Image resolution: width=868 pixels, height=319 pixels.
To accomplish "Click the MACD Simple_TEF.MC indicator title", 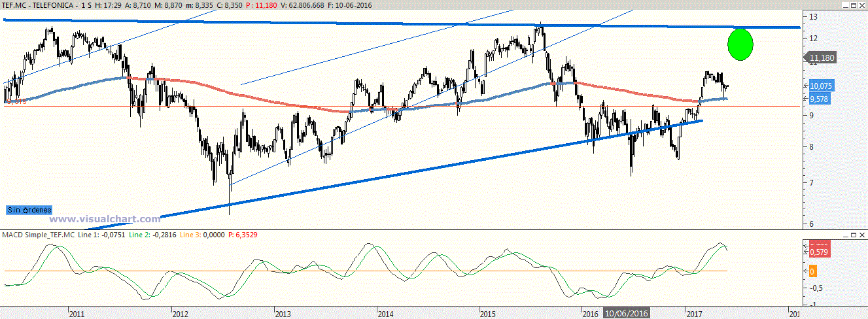I will pos(38,235).
